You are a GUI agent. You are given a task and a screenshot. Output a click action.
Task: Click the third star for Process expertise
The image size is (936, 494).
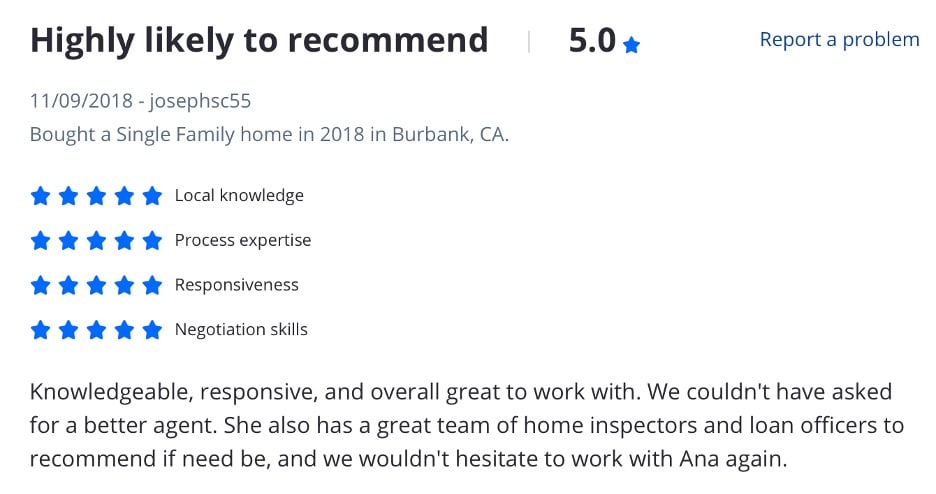(x=96, y=241)
